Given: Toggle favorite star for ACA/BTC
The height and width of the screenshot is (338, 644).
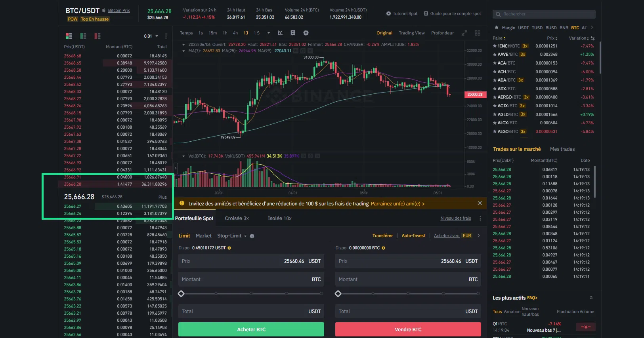Looking at the screenshot, I should (x=495, y=63).
